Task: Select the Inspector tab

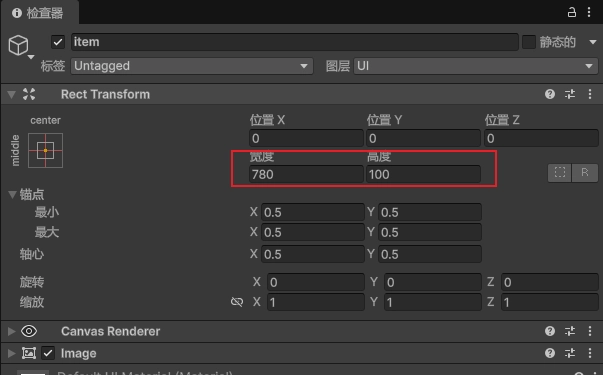Action: [40, 13]
